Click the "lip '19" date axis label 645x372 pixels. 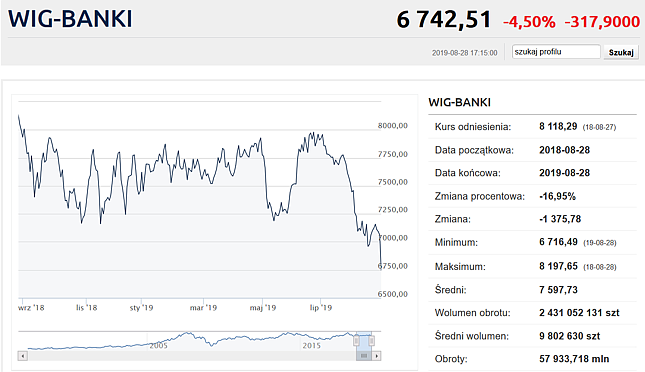[321, 308]
